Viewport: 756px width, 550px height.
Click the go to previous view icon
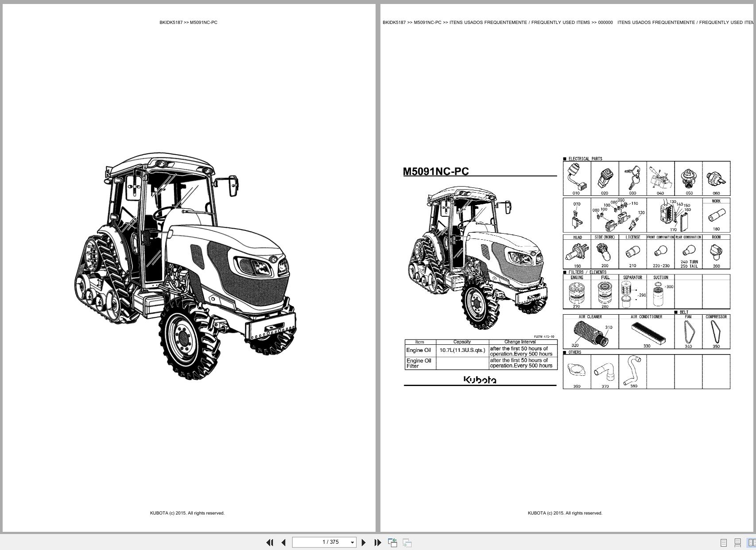(x=392, y=542)
